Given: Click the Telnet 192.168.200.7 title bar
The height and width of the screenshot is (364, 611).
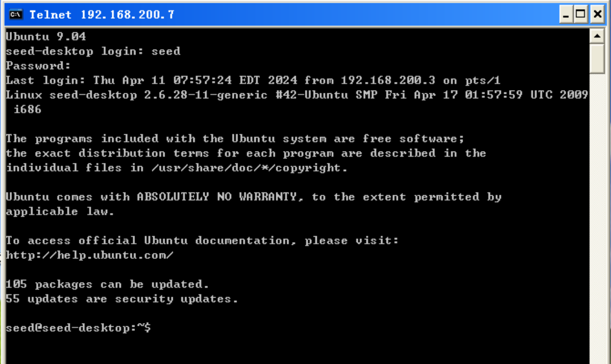Looking at the screenshot, I should (270, 14).
